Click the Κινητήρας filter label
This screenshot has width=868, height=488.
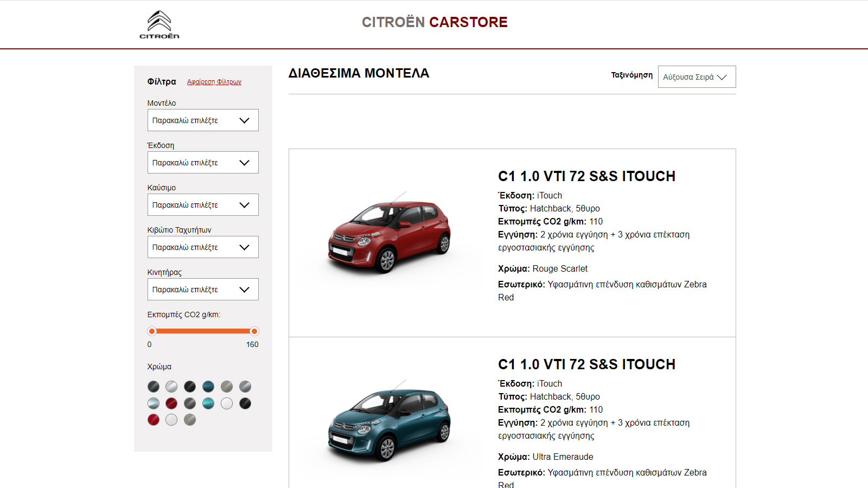point(164,272)
